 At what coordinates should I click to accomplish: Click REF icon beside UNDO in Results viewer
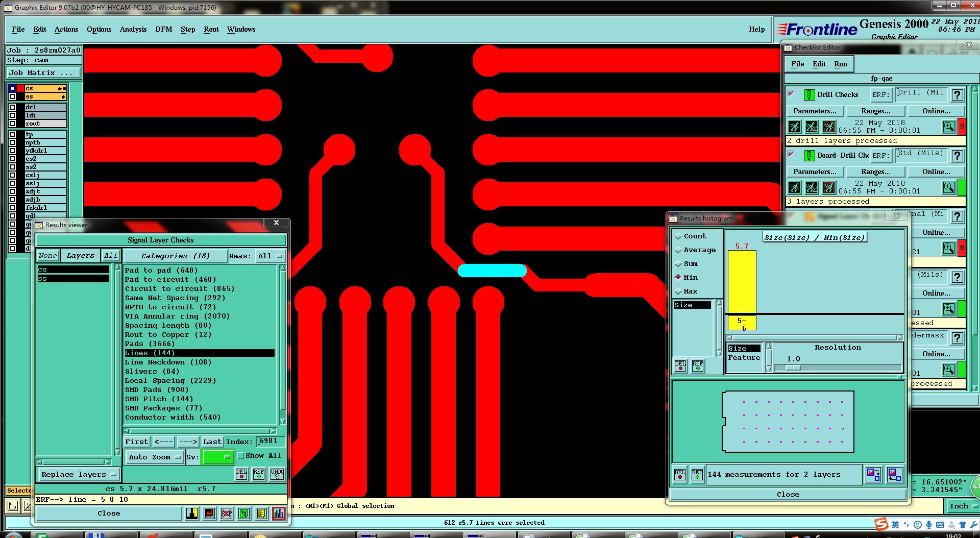coord(259,474)
